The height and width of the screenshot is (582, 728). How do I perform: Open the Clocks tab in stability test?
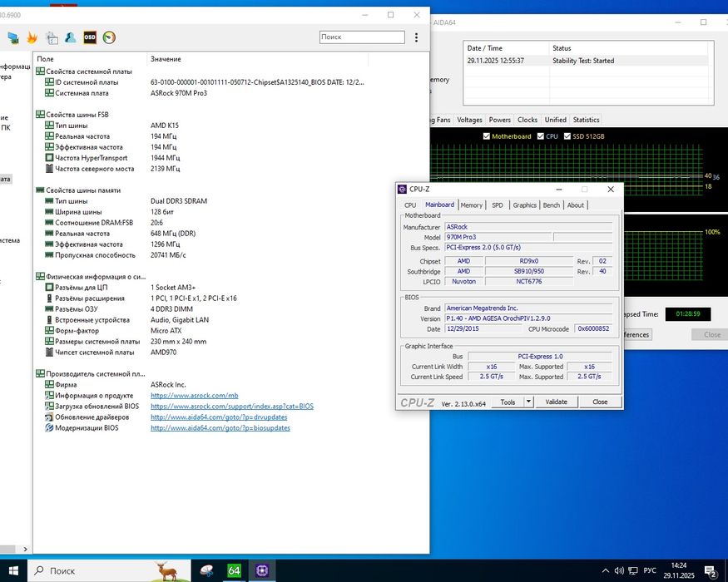point(527,120)
